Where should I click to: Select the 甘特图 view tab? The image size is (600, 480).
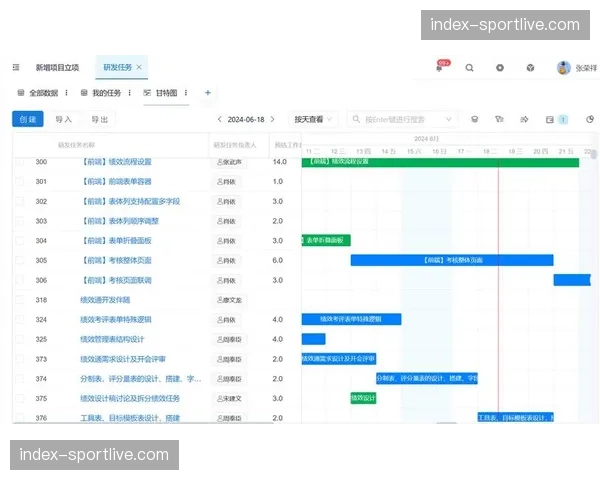[x=166, y=93]
